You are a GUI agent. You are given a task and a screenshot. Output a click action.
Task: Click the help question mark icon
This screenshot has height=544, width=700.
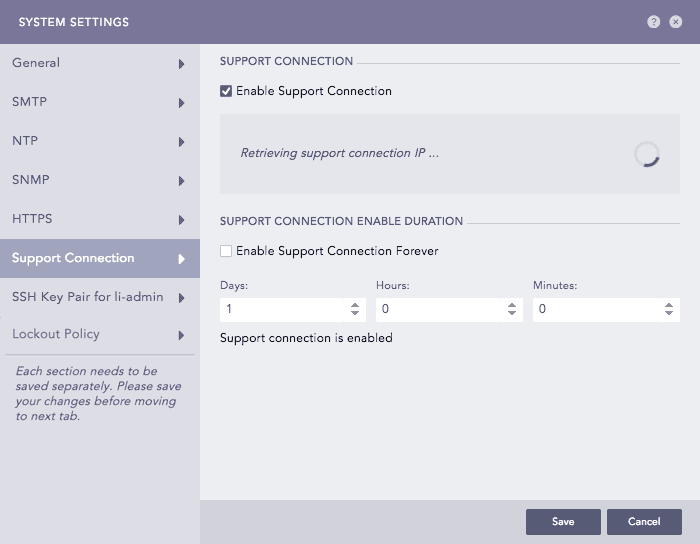coord(654,22)
